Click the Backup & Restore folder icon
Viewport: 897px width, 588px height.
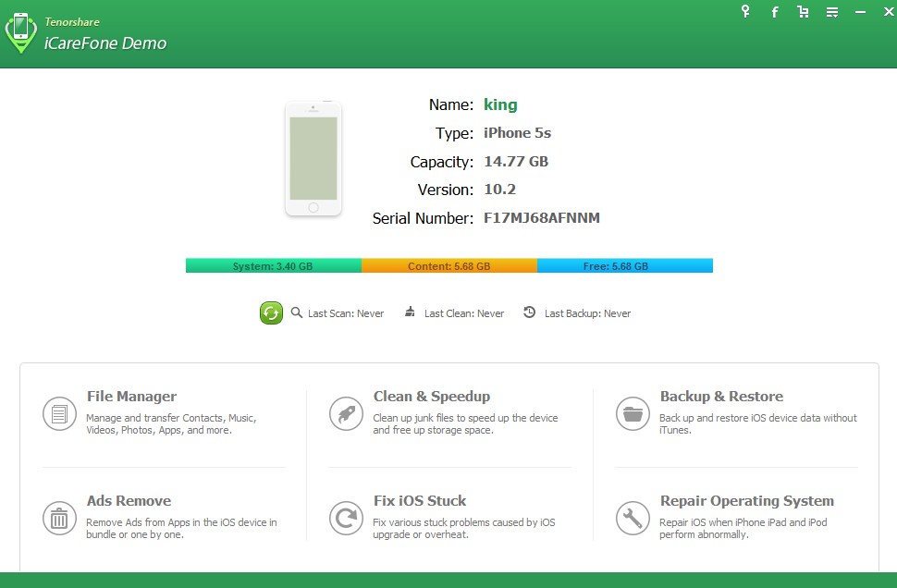(x=633, y=413)
